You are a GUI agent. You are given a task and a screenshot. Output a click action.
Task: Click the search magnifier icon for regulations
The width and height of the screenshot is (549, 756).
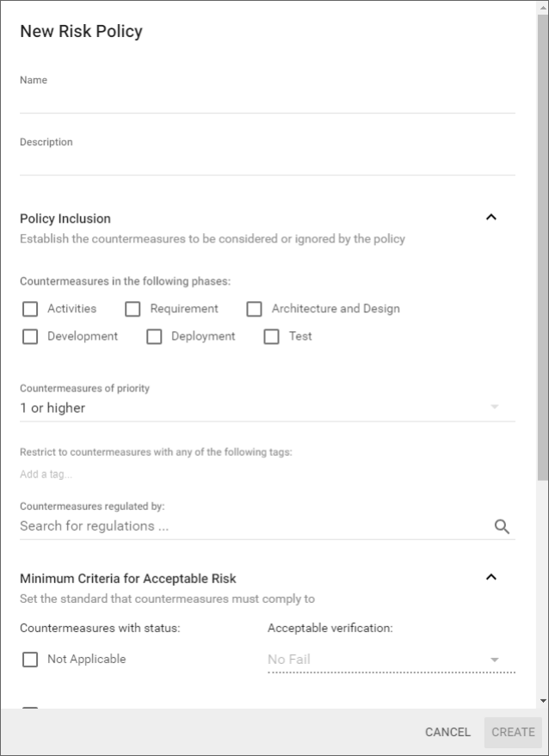(x=502, y=527)
